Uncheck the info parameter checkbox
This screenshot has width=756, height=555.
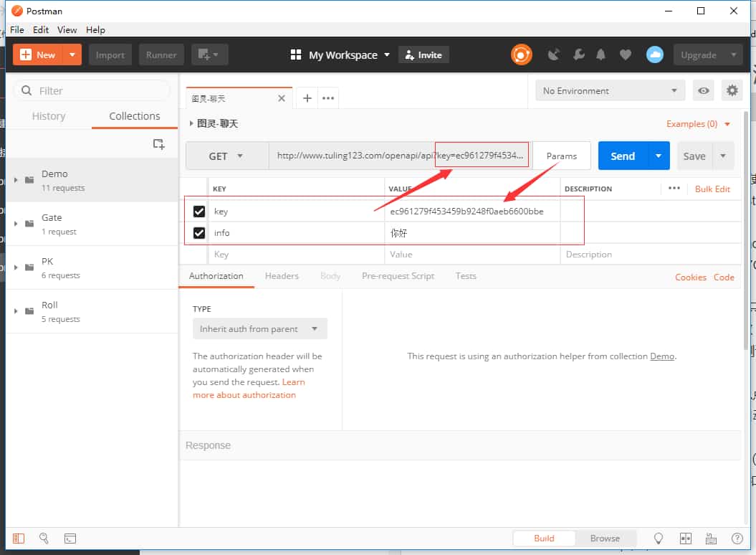[x=199, y=233]
